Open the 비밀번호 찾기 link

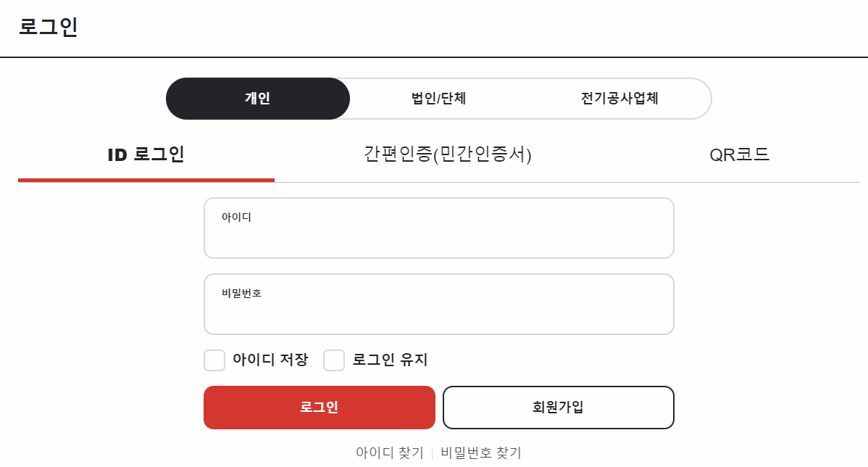click(x=480, y=452)
